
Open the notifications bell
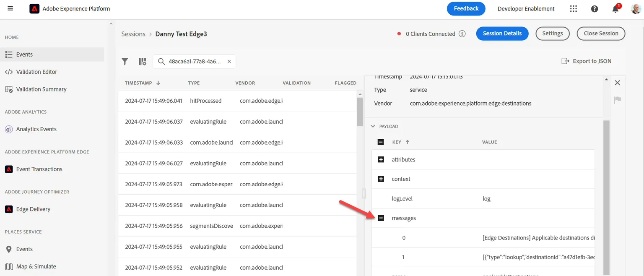pos(615,9)
